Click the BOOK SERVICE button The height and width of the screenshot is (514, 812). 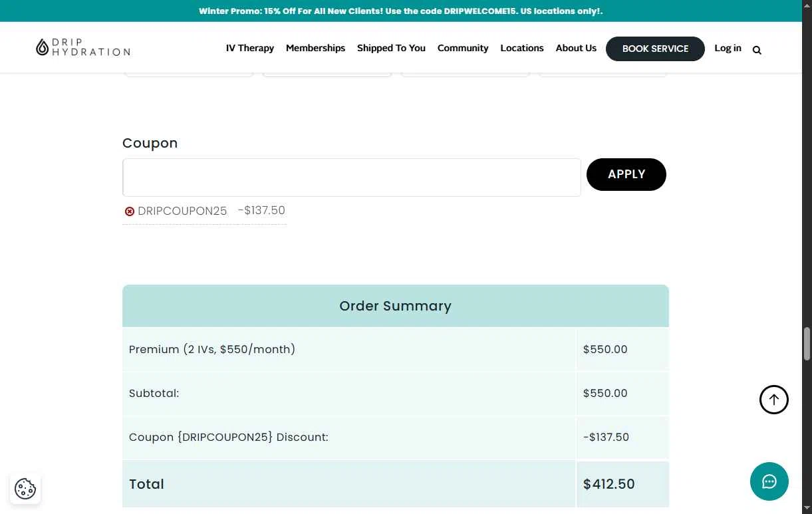click(655, 49)
